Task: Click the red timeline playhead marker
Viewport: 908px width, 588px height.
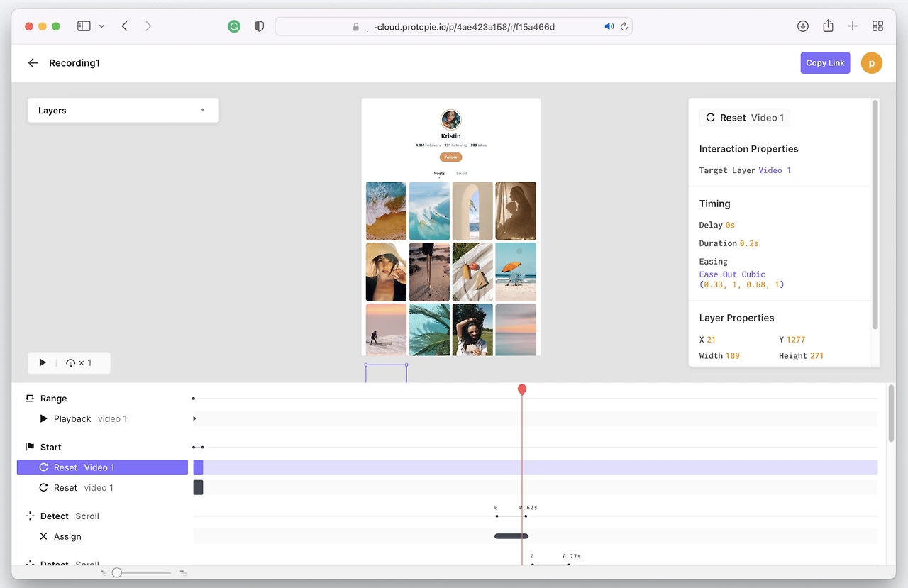Action: click(522, 389)
